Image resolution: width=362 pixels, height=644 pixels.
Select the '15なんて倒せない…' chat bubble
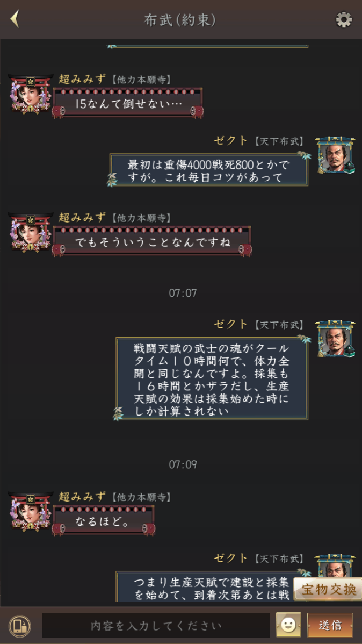[128, 103]
